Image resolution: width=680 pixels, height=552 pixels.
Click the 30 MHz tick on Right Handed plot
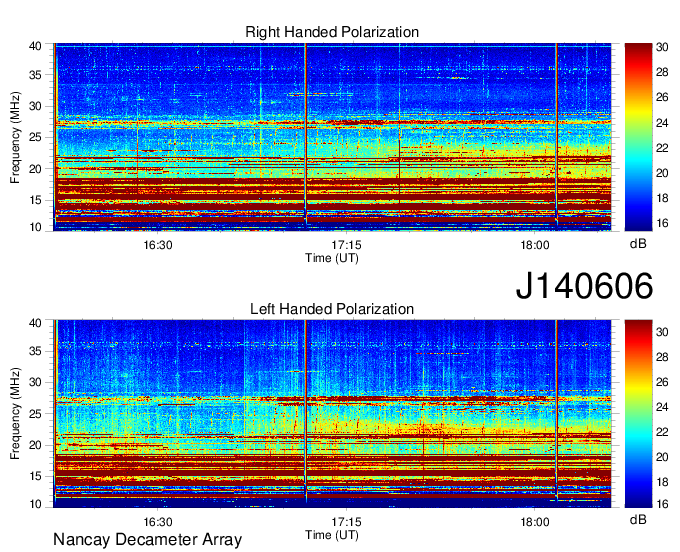point(35,106)
